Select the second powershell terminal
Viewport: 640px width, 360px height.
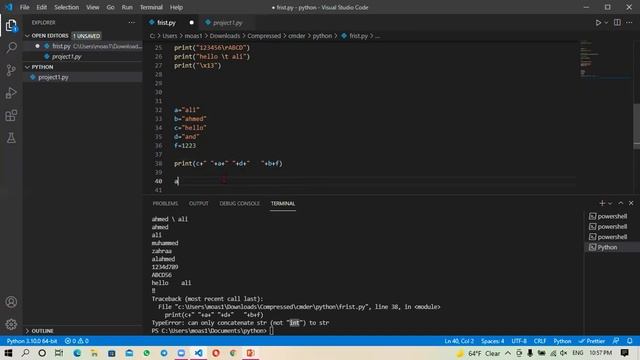pos(612,227)
